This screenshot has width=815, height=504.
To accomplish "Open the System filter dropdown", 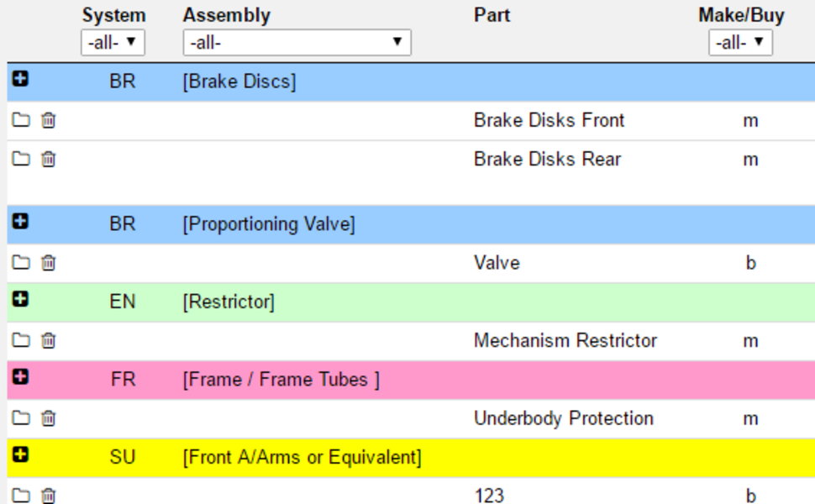I will [x=113, y=42].
